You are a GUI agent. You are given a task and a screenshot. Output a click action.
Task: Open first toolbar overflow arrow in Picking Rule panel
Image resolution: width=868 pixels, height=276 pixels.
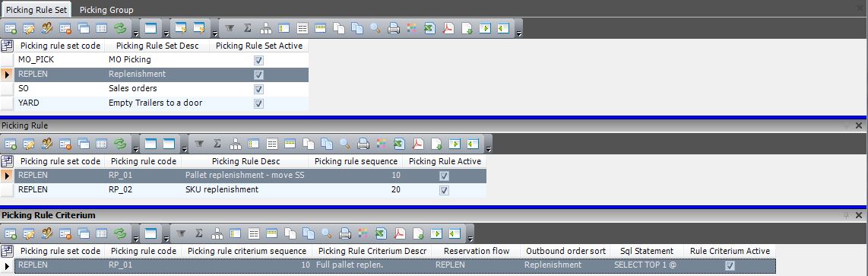click(x=135, y=148)
